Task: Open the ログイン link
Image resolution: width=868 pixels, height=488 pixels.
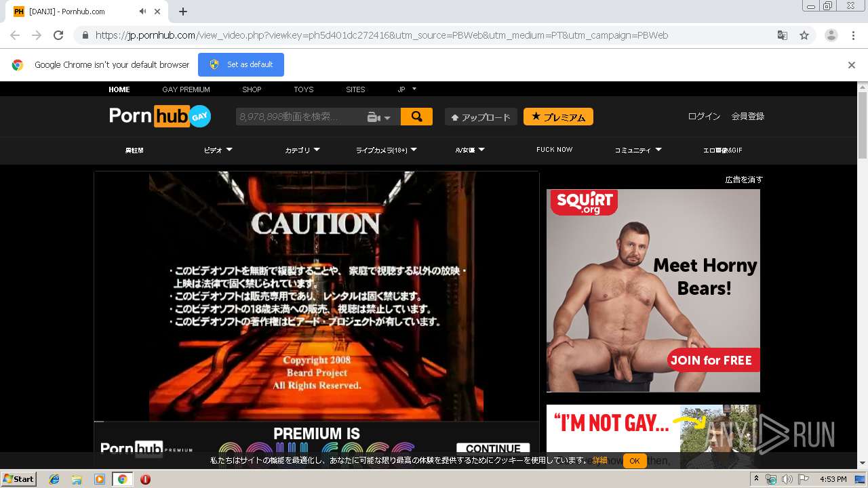Action: pos(704,117)
